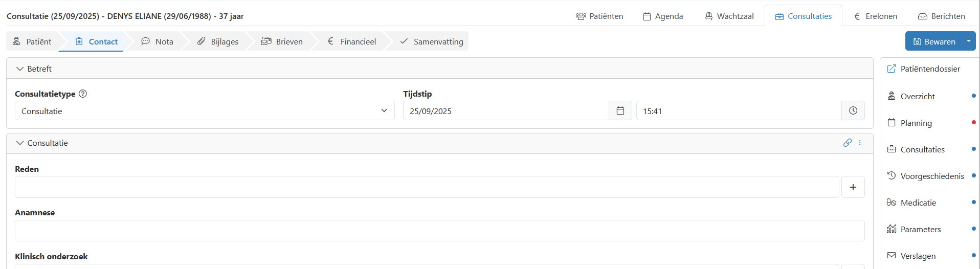Click the Medicatie pills icon
The height and width of the screenshot is (269, 980).
[892, 203]
